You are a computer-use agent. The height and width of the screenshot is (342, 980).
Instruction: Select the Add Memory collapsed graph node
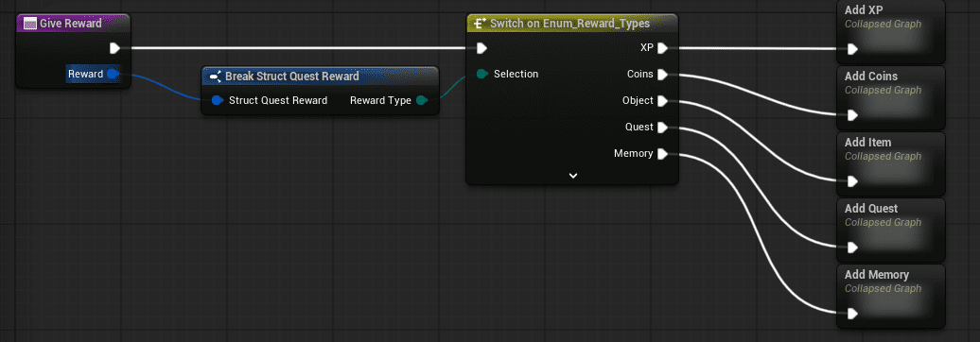point(891,296)
